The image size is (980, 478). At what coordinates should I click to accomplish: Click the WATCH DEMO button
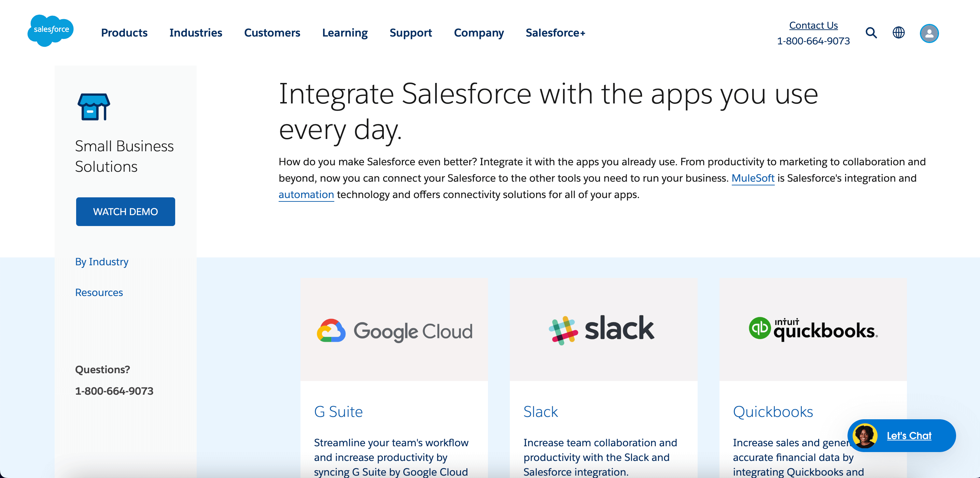tap(125, 211)
